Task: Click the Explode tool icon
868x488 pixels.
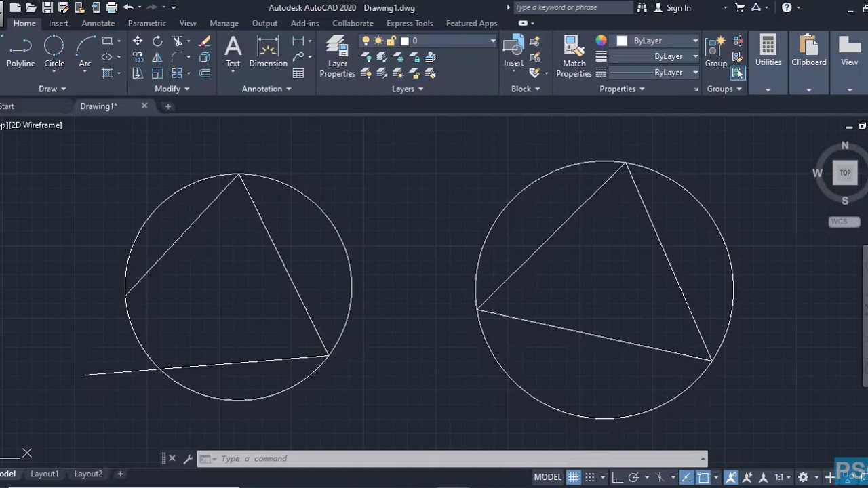Action: (x=205, y=57)
